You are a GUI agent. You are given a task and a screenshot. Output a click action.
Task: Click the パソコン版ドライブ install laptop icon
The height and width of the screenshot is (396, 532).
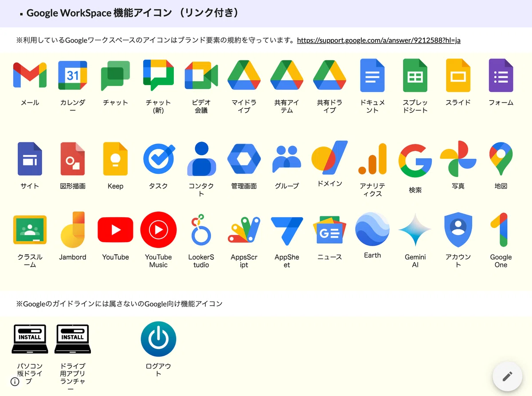tap(30, 339)
